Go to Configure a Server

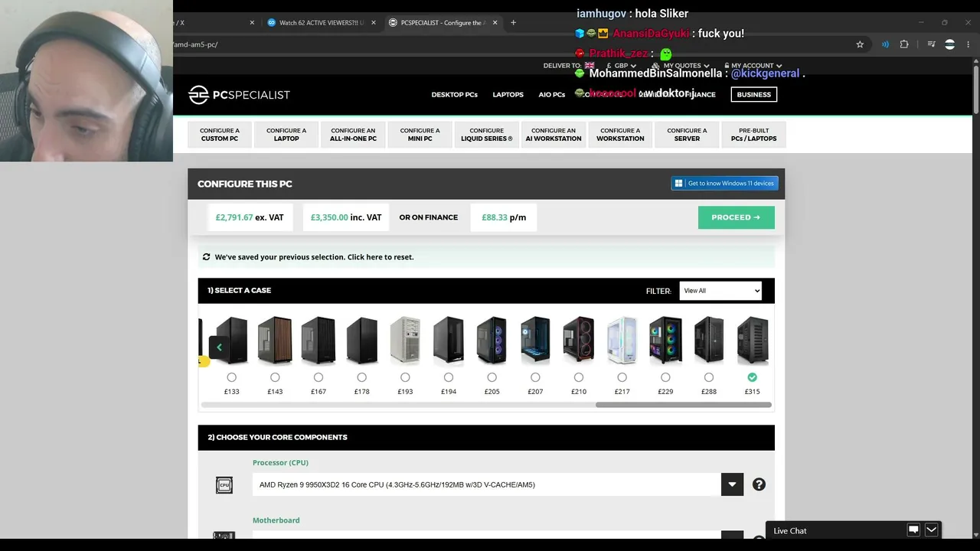(687, 135)
